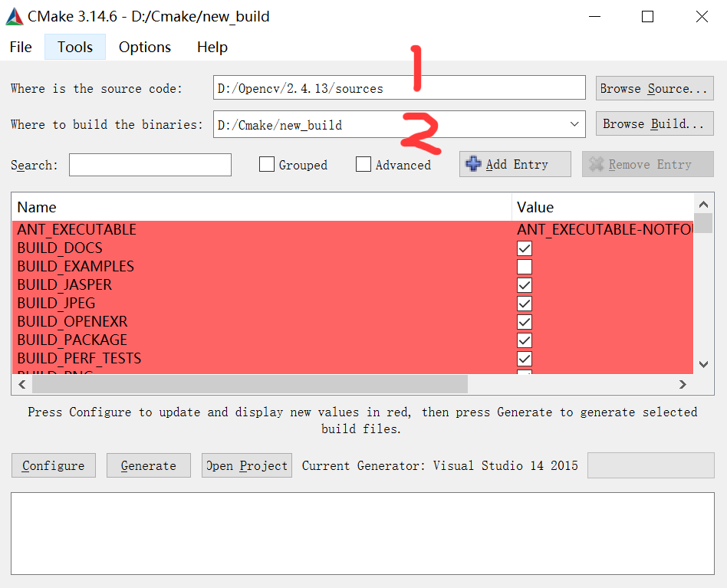Click the blue plus Add Entry icon
Image resolution: width=727 pixels, height=588 pixels.
tap(473, 163)
